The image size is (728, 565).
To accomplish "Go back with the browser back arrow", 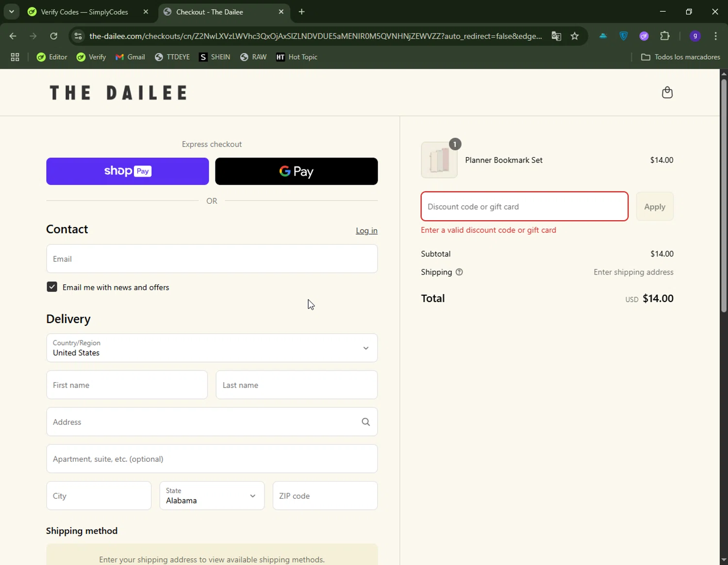I will coord(13,36).
